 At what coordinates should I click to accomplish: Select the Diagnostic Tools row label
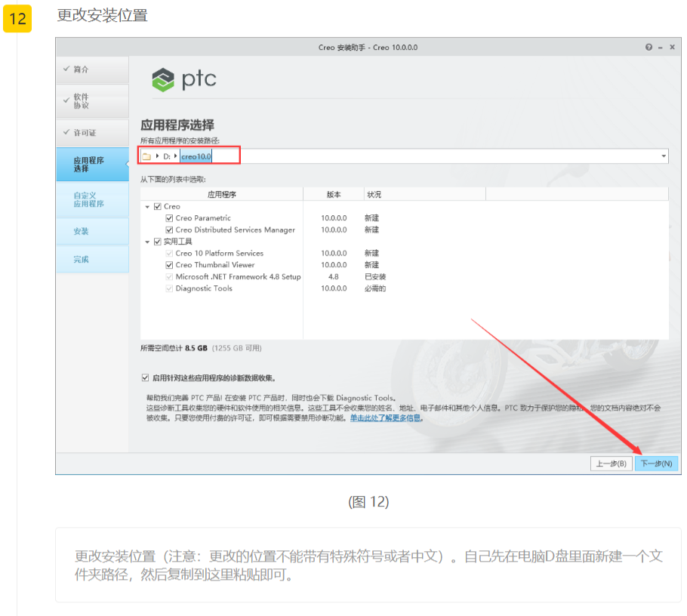[204, 288]
